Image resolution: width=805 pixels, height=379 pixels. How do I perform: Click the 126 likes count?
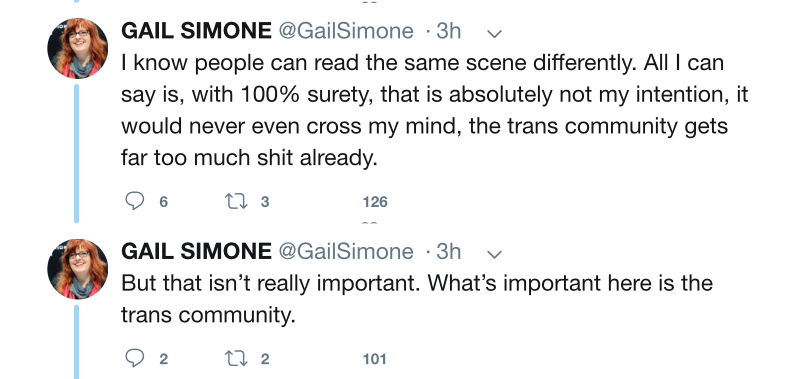tap(375, 202)
